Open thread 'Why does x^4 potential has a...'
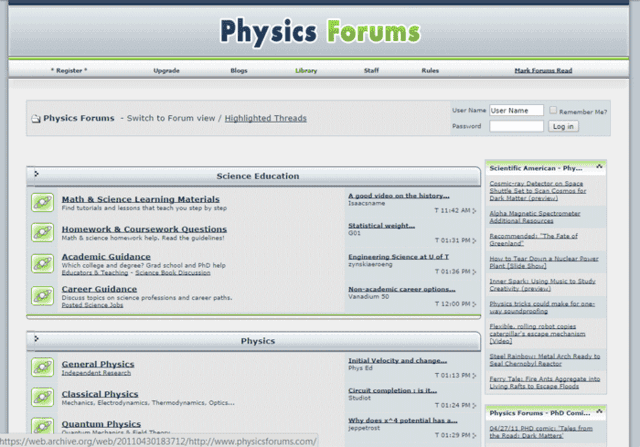The width and height of the screenshot is (640, 447). (x=403, y=420)
